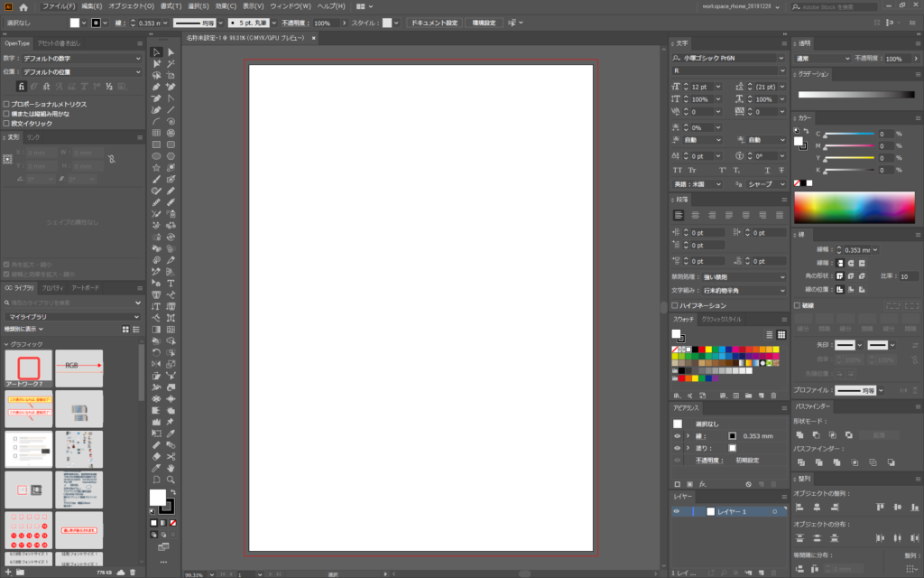Click the 環境設定 button

(x=484, y=23)
